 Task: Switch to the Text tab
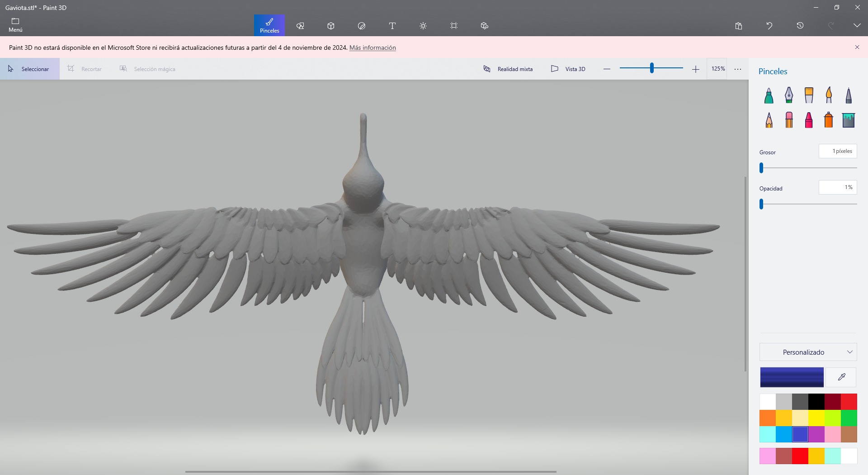[392, 25]
